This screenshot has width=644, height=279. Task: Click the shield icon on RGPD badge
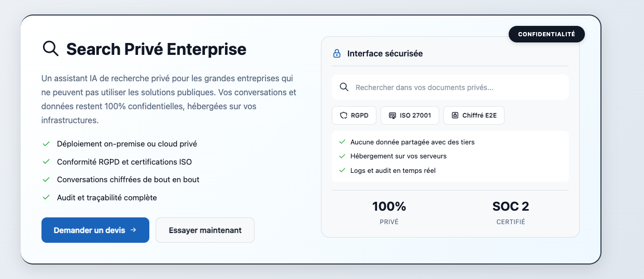pos(343,115)
